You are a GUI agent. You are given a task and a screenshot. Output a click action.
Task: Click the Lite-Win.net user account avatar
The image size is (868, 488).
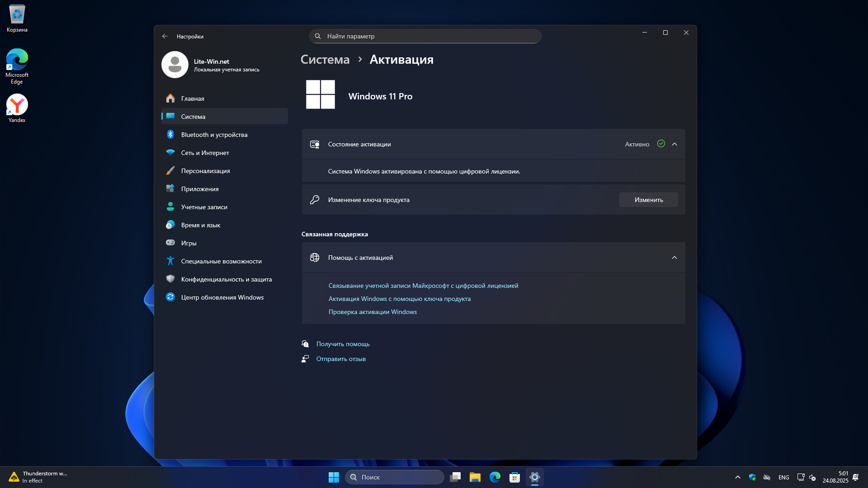175,65
